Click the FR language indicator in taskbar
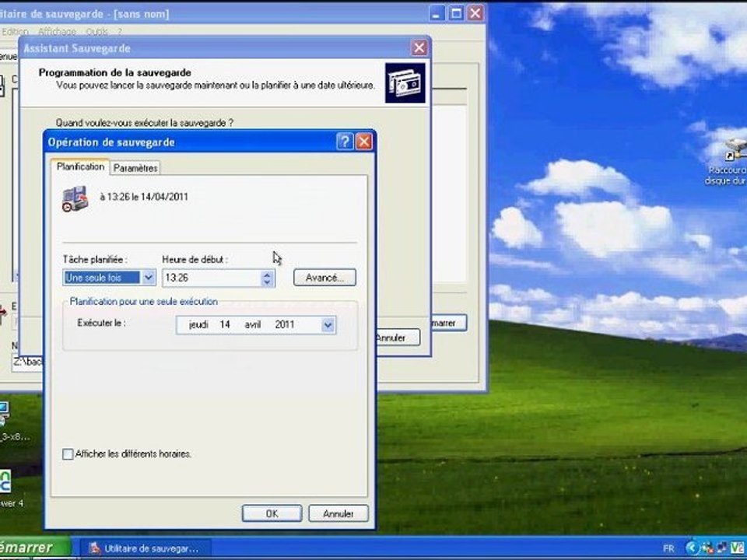 (x=668, y=548)
